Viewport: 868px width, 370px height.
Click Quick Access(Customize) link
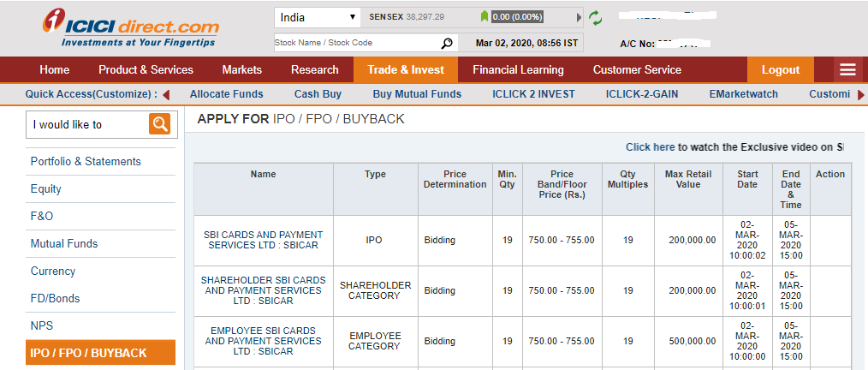click(91, 94)
